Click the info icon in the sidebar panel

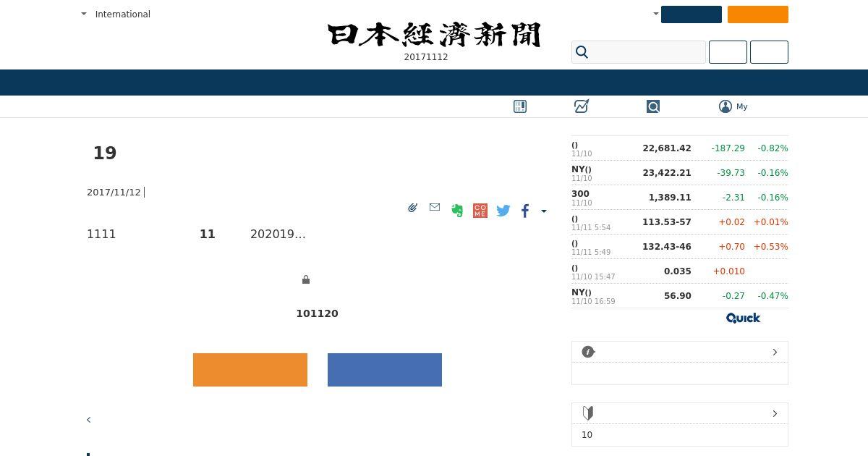coord(588,352)
